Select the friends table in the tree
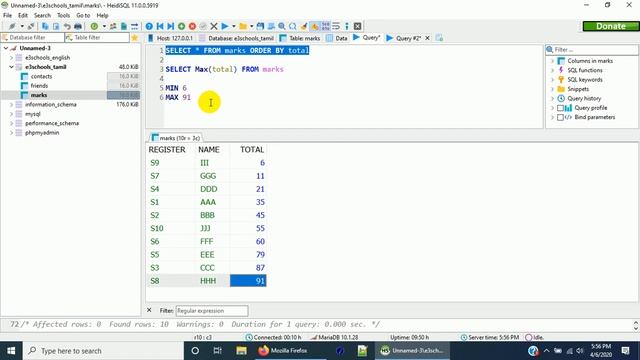 39,86
